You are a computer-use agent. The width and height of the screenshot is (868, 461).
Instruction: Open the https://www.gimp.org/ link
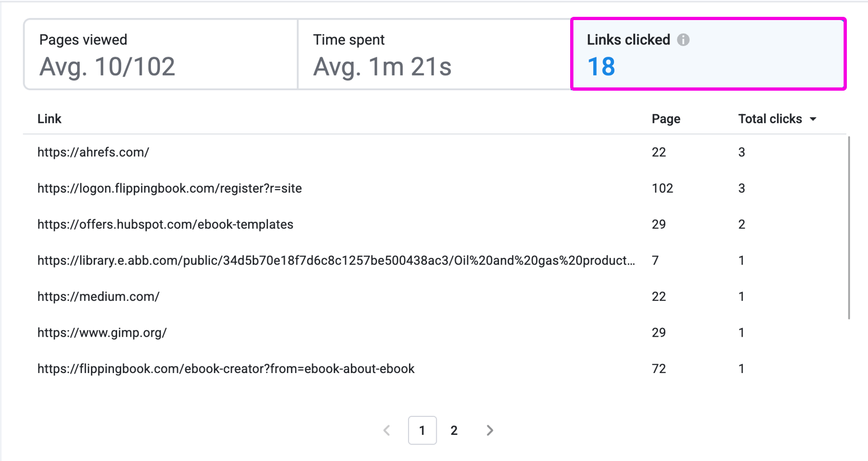point(102,332)
